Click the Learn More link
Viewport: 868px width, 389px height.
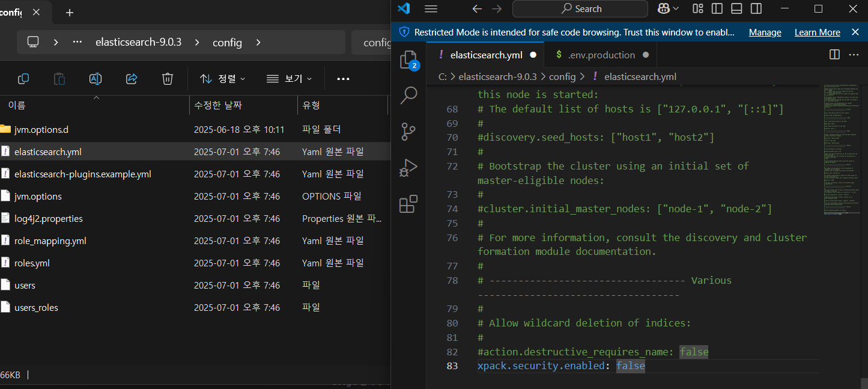[817, 32]
